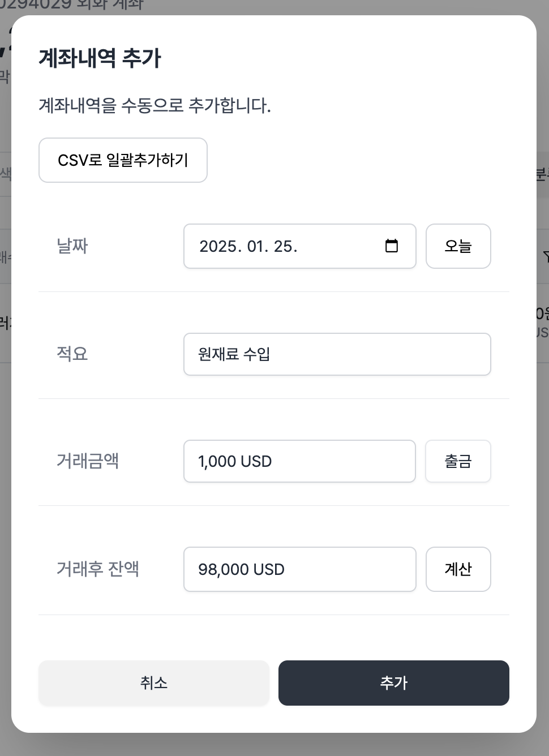Click the 거래후 잔액 label

pyautogui.click(x=98, y=569)
